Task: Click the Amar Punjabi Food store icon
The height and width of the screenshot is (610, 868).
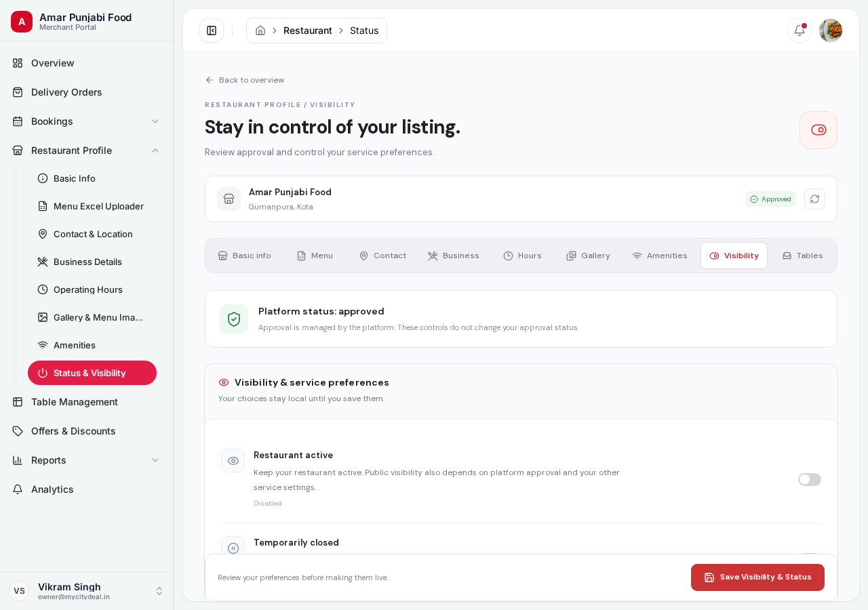Action: pyautogui.click(x=229, y=199)
